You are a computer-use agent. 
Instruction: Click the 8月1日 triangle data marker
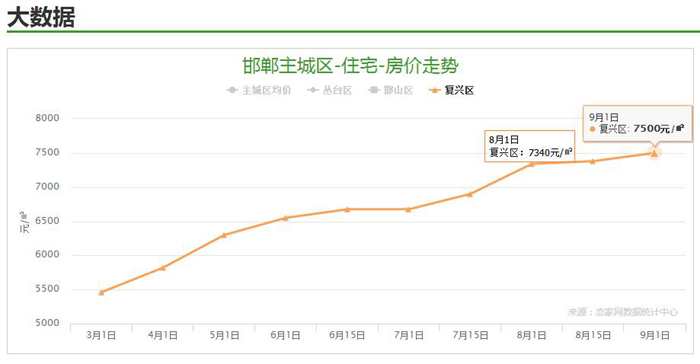tap(532, 164)
